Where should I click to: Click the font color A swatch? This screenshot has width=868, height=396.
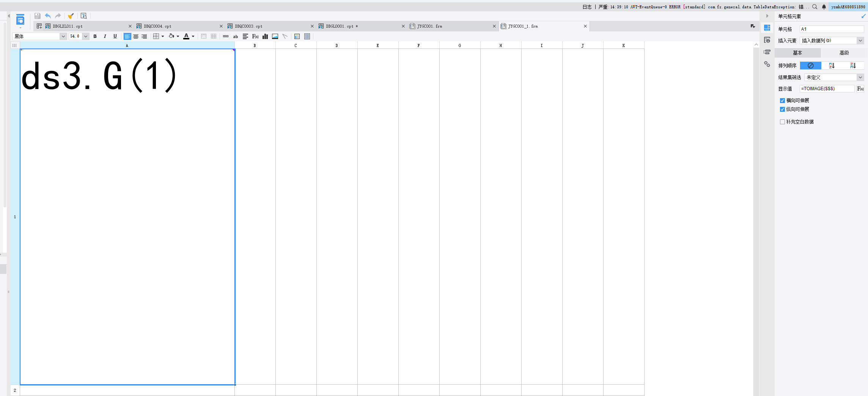pos(186,36)
